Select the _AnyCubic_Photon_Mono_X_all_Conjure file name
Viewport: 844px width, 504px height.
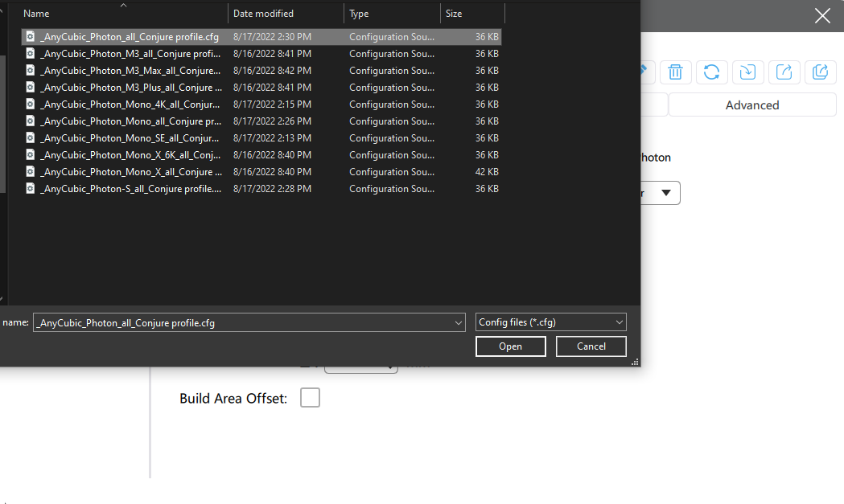click(131, 171)
